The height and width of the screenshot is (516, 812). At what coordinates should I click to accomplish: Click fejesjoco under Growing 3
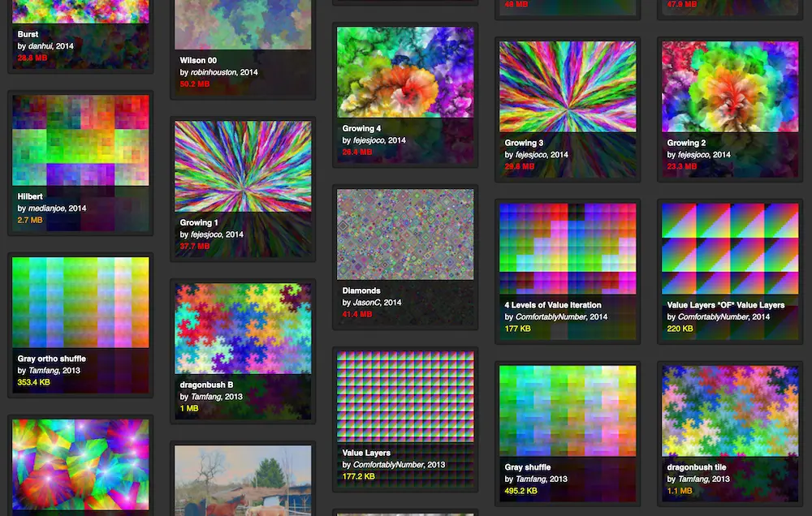tap(531, 155)
